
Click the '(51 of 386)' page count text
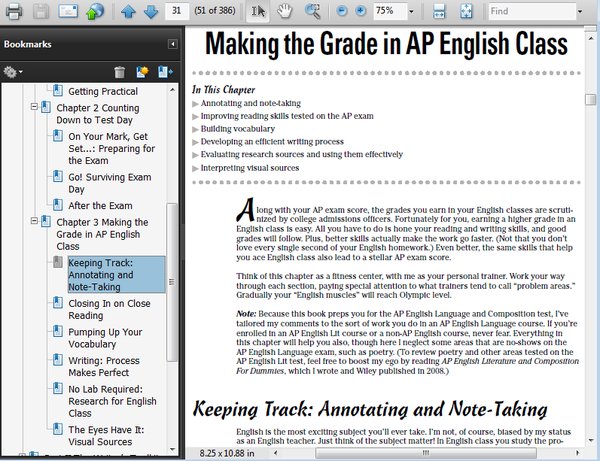tap(215, 11)
